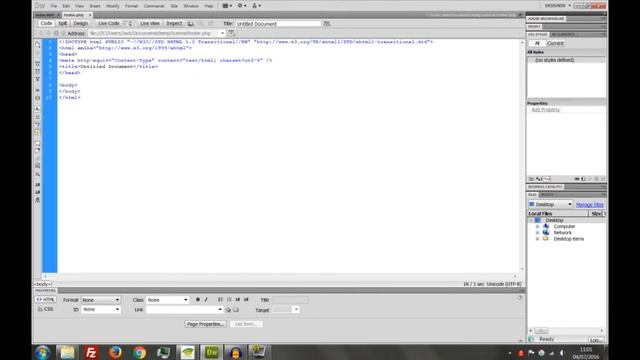Open the Class dropdown in Properties
Screen dimensions: 640x360
167,300
